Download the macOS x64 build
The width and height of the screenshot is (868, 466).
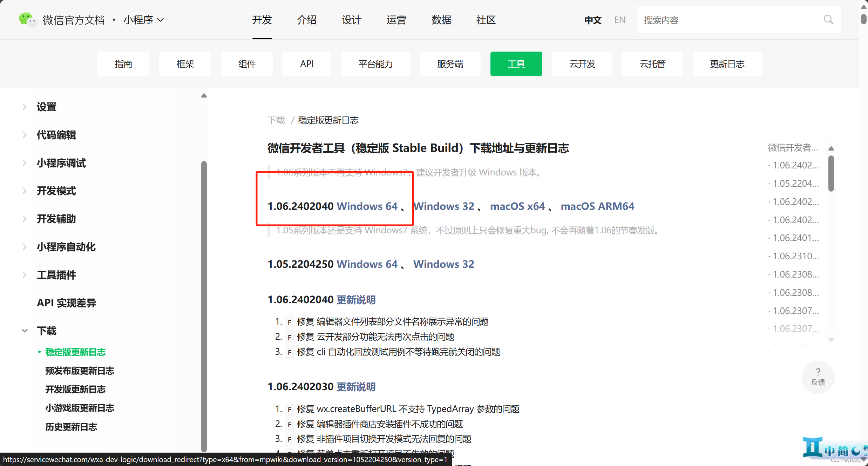(517, 206)
